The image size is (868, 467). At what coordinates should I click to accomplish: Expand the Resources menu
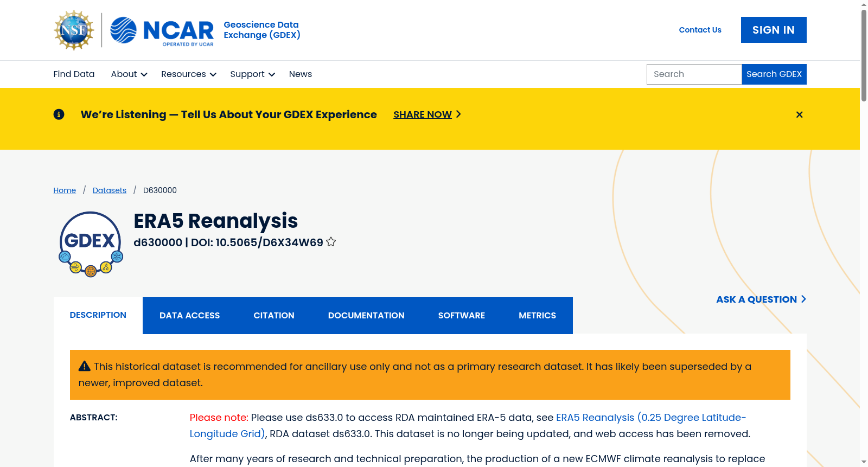point(189,74)
